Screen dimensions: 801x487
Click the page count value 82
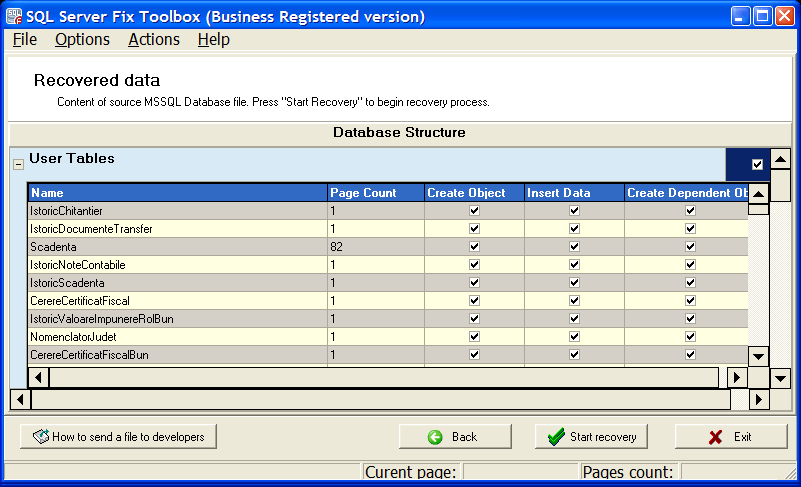click(336, 247)
